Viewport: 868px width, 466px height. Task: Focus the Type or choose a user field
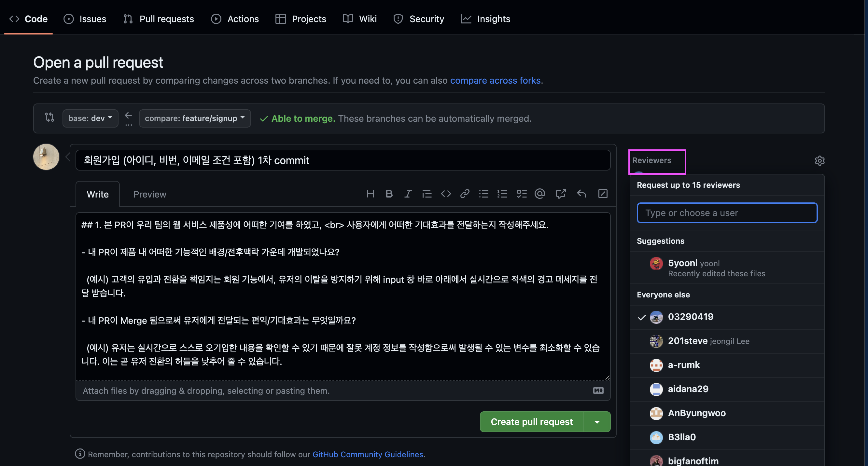coord(727,213)
